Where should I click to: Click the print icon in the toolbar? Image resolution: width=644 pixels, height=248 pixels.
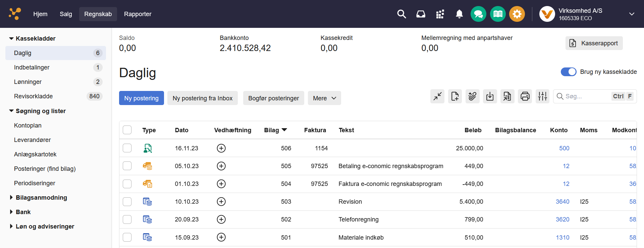pos(525,97)
